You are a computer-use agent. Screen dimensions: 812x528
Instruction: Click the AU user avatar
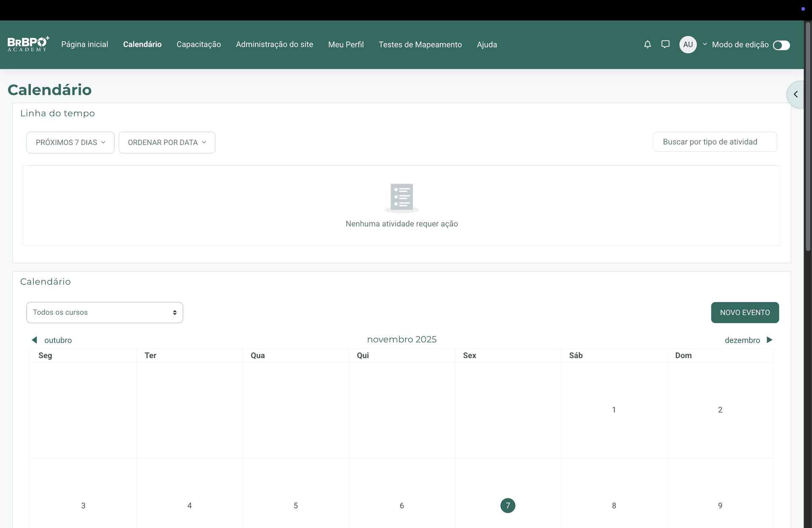coord(688,44)
